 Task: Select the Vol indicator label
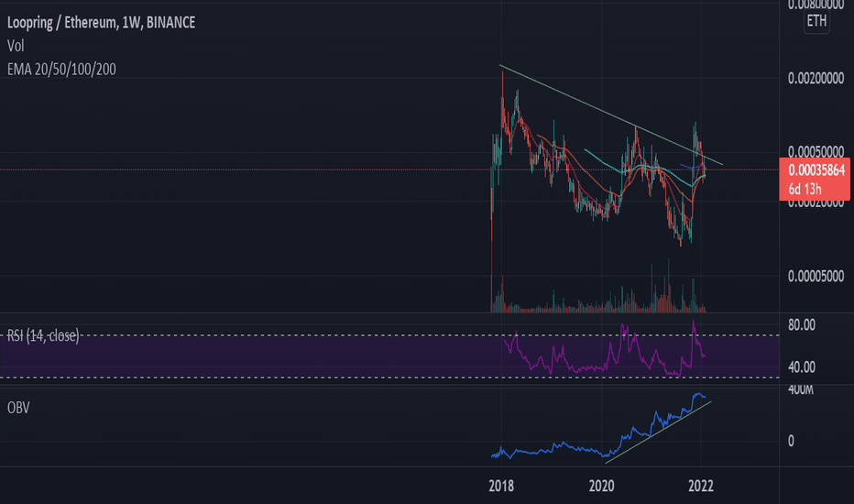point(16,46)
